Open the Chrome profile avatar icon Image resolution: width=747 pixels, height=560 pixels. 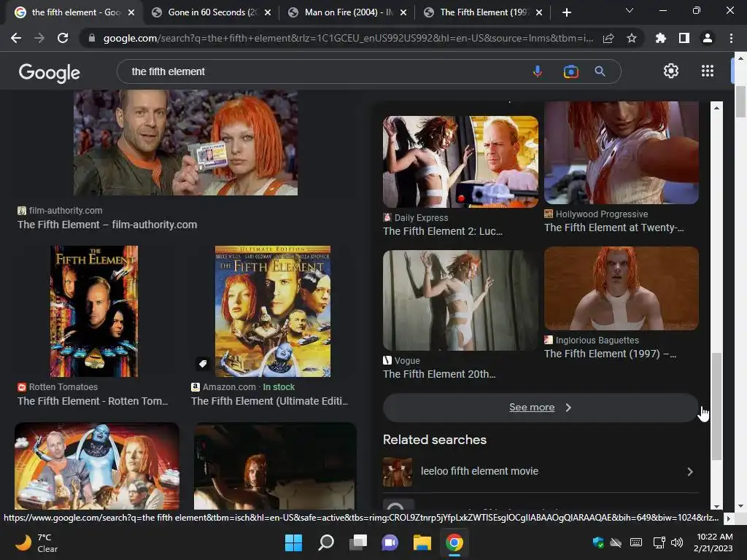point(708,38)
